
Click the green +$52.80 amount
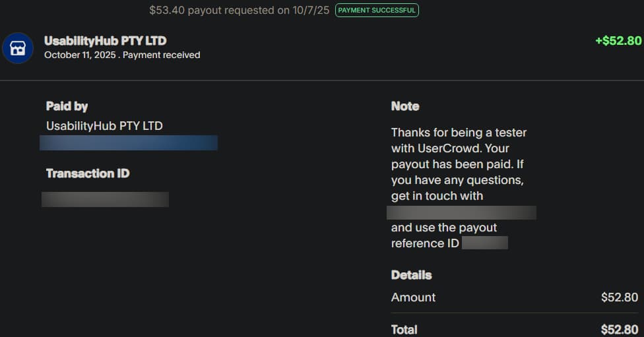pyautogui.click(x=618, y=41)
